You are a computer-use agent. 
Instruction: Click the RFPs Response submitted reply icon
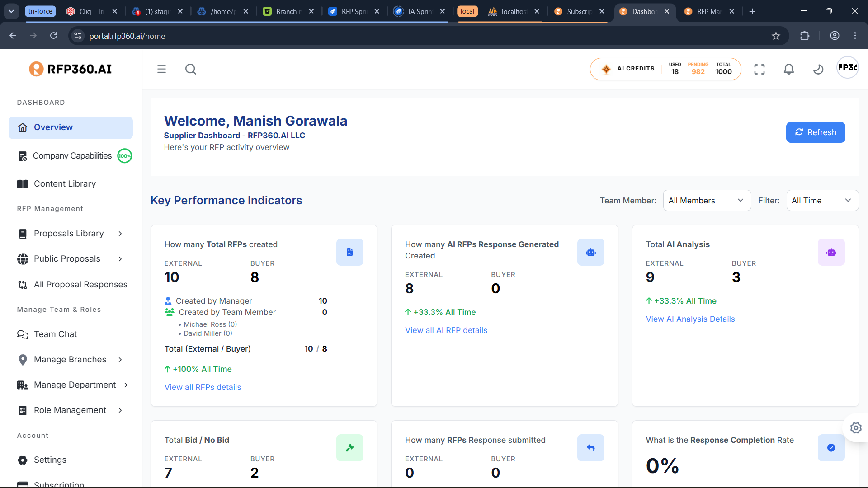click(591, 448)
